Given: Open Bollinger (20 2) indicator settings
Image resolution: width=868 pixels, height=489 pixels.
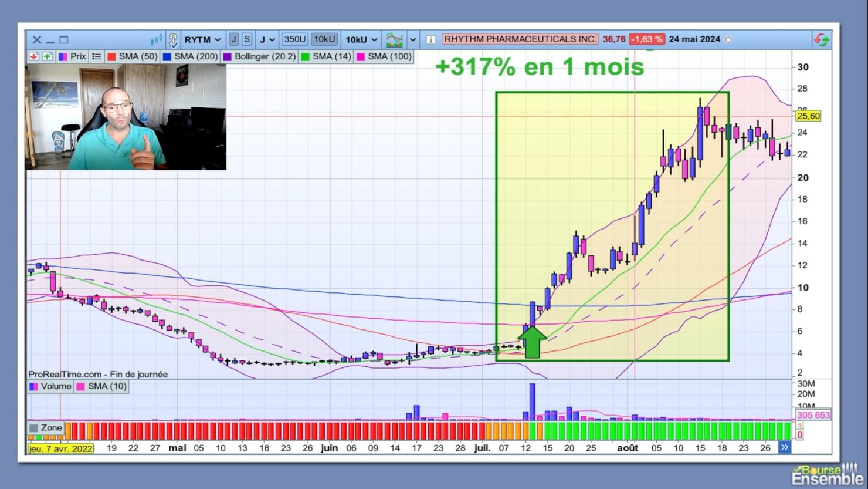Looking at the screenshot, I should (x=259, y=56).
